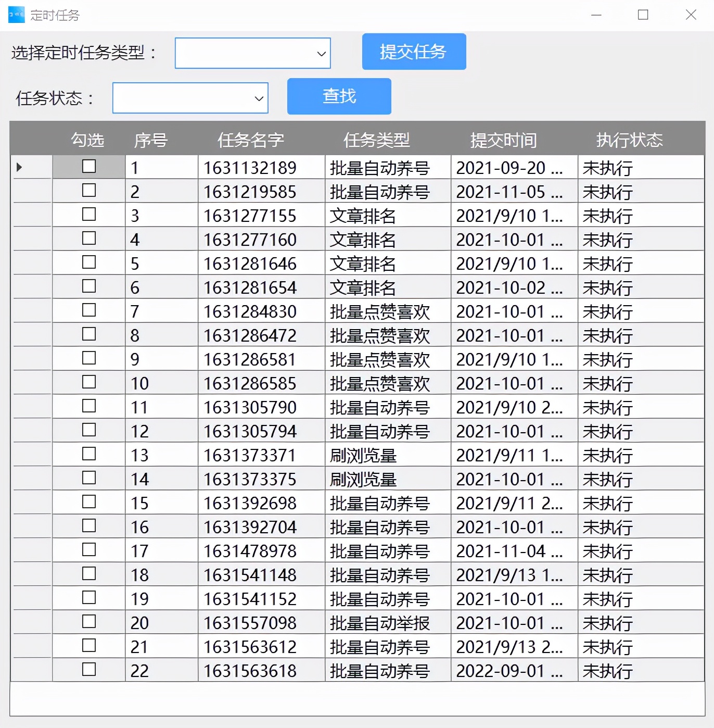Select sequence number 15 cell
Viewport: 714px width, 728px height.
(x=161, y=503)
